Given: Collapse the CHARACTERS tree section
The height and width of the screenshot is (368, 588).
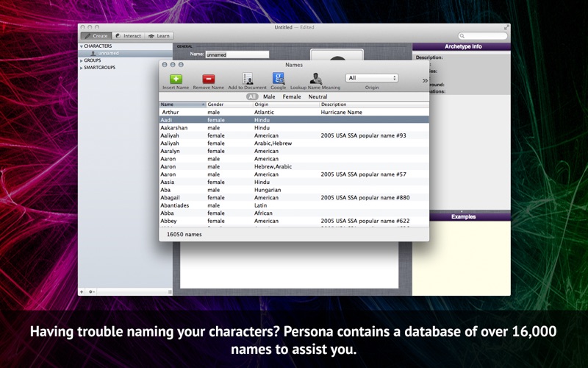Looking at the screenshot, I should tap(81, 46).
